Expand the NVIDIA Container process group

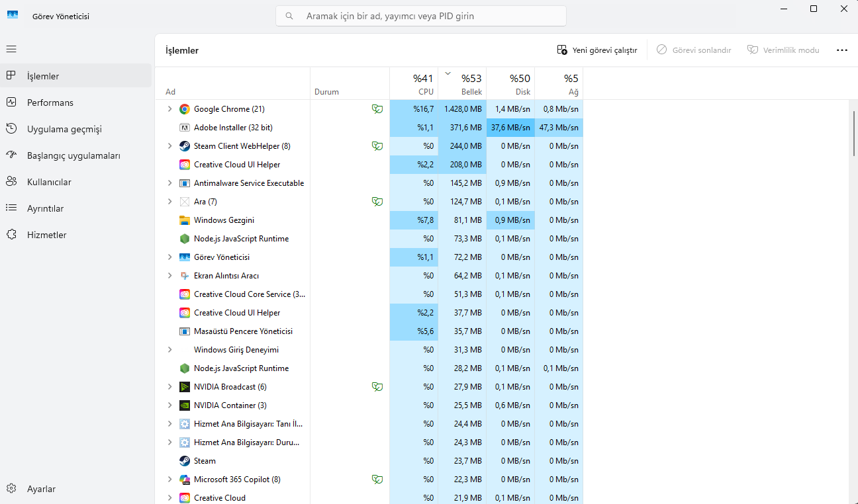point(169,405)
